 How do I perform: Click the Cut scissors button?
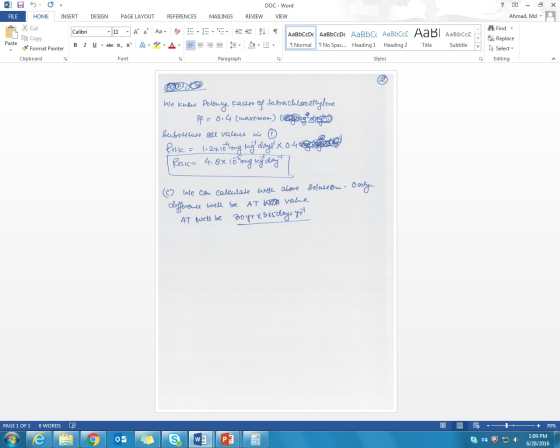point(30,28)
